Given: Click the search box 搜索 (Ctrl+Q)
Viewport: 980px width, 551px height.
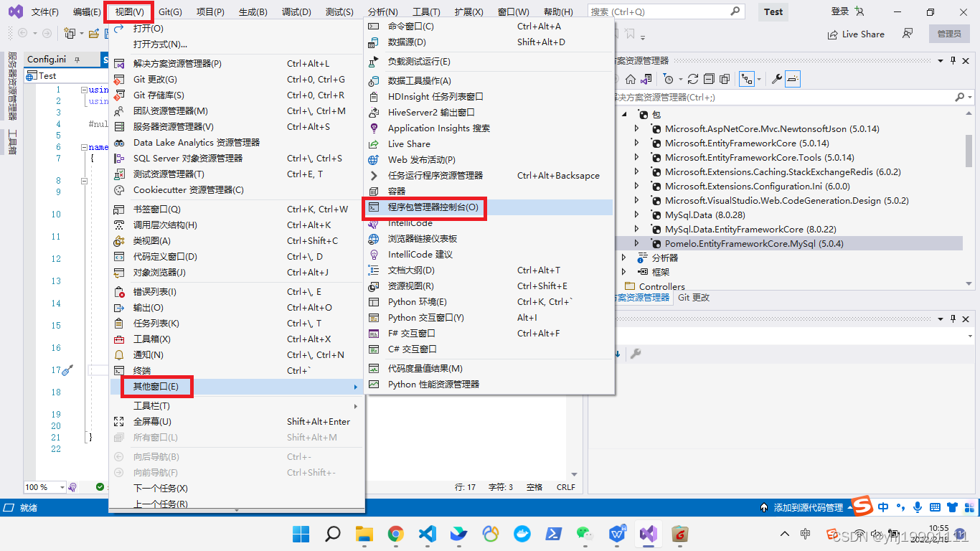Looking at the screenshot, I should tap(666, 12).
